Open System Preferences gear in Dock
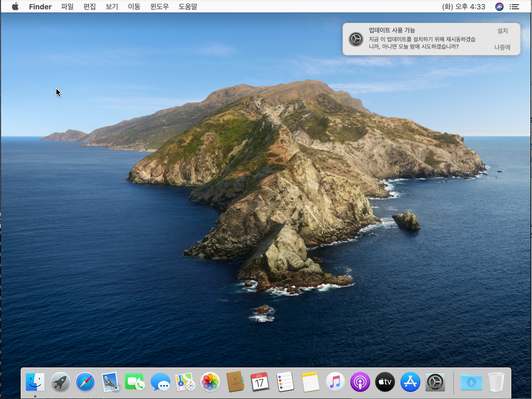 (x=435, y=382)
